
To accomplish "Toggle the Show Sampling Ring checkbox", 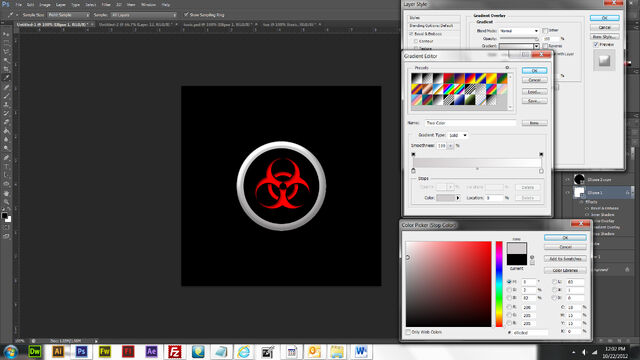I will pos(186,15).
